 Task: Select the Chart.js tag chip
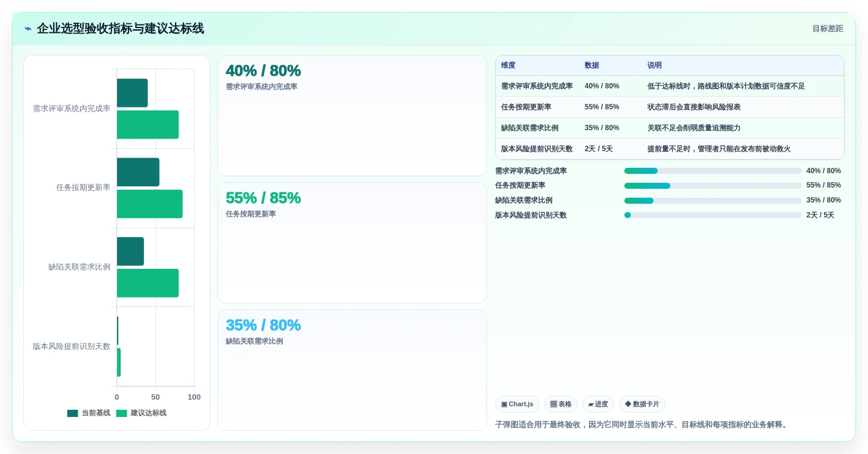click(x=517, y=404)
